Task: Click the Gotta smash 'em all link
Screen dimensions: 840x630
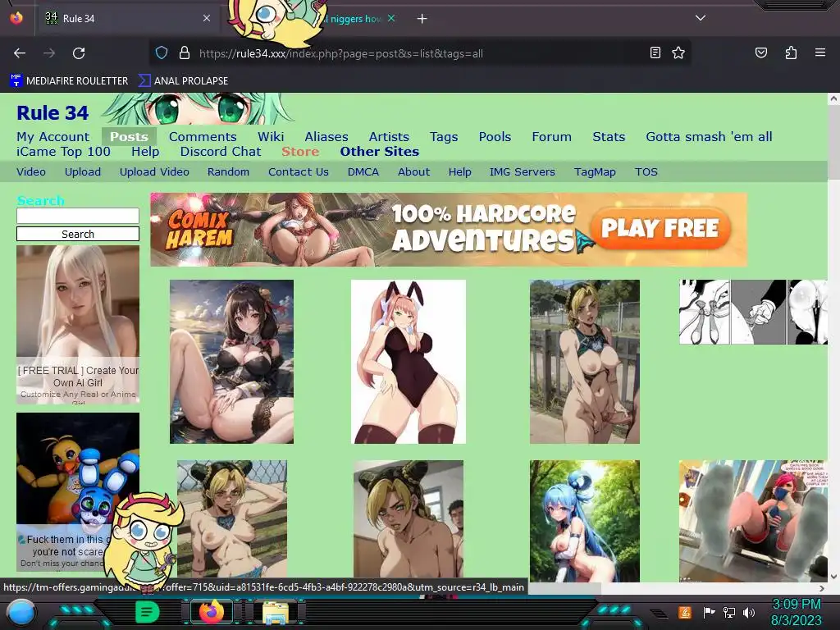Action: point(709,137)
